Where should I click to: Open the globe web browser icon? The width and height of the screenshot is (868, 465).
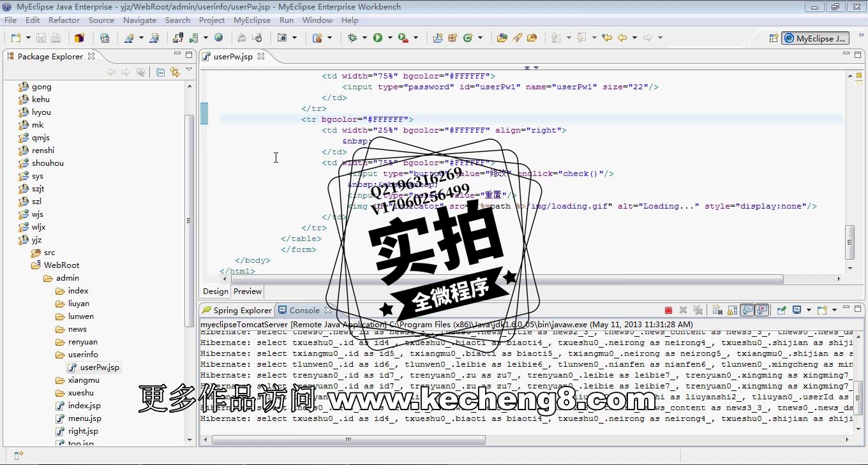pyautogui.click(x=219, y=38)
